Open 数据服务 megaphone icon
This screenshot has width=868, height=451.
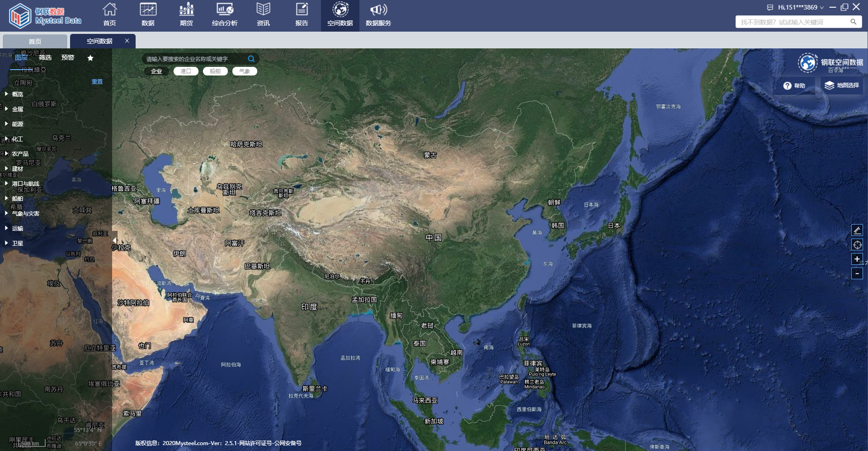[x=378, y=9]
